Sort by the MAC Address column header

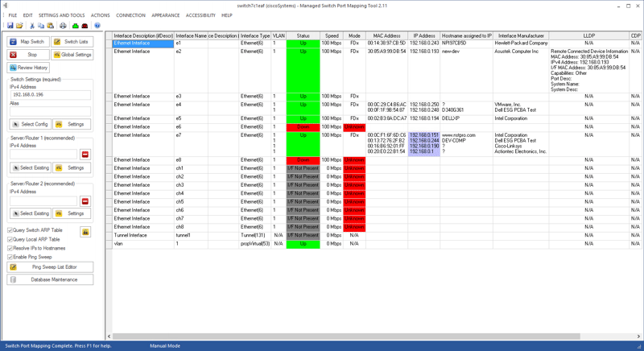[387, 35]
